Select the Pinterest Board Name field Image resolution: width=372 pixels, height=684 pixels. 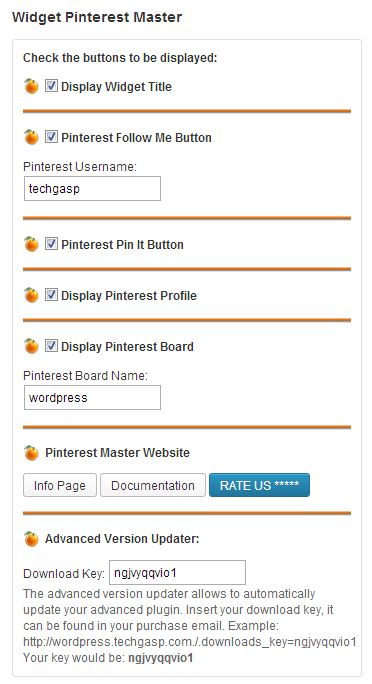[x=92, y=397]
